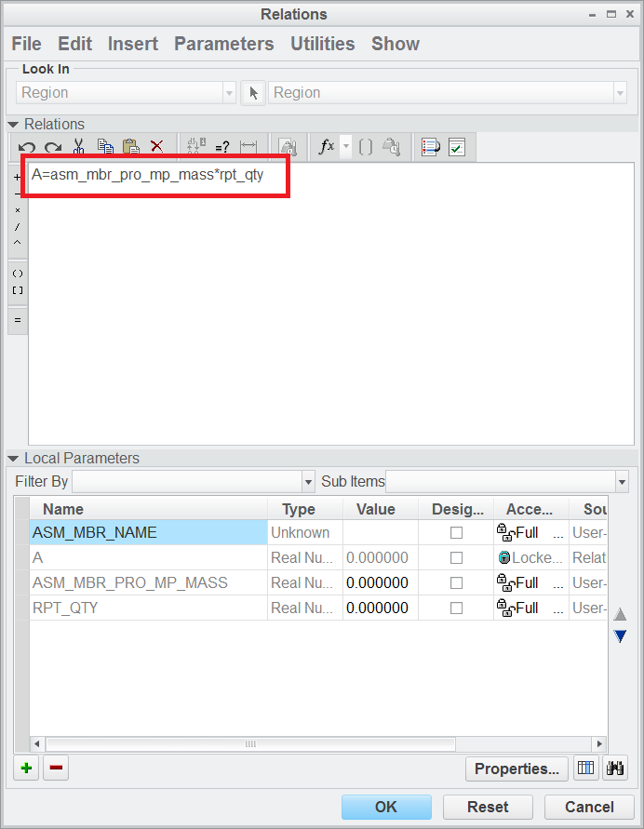
Task: Click the Verify relations checkmark icon
Action: coord(457,147)
